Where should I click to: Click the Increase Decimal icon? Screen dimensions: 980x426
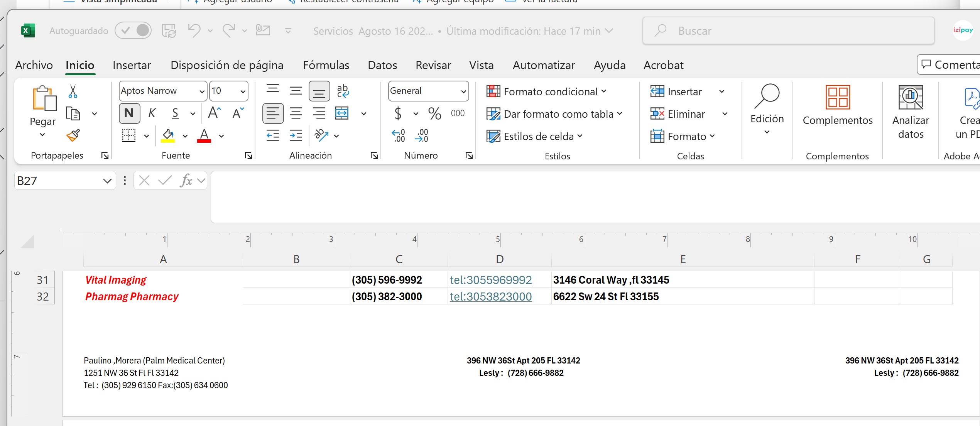tap(399, 135)
